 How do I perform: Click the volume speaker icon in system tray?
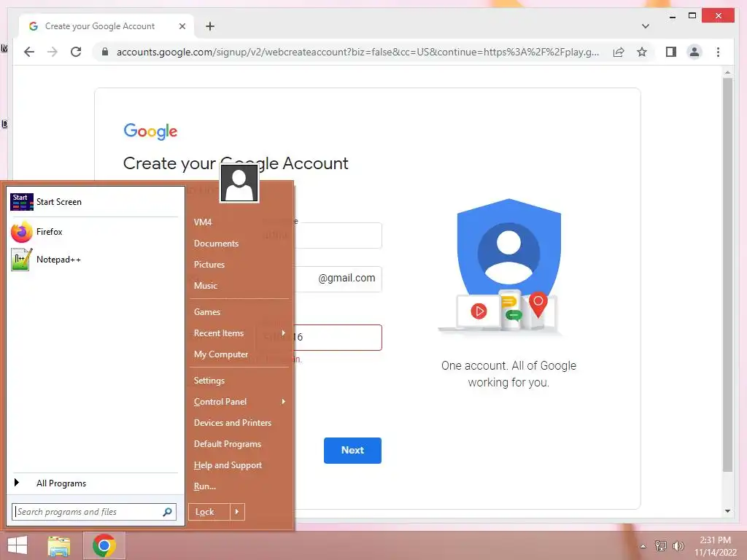[678, 546]
